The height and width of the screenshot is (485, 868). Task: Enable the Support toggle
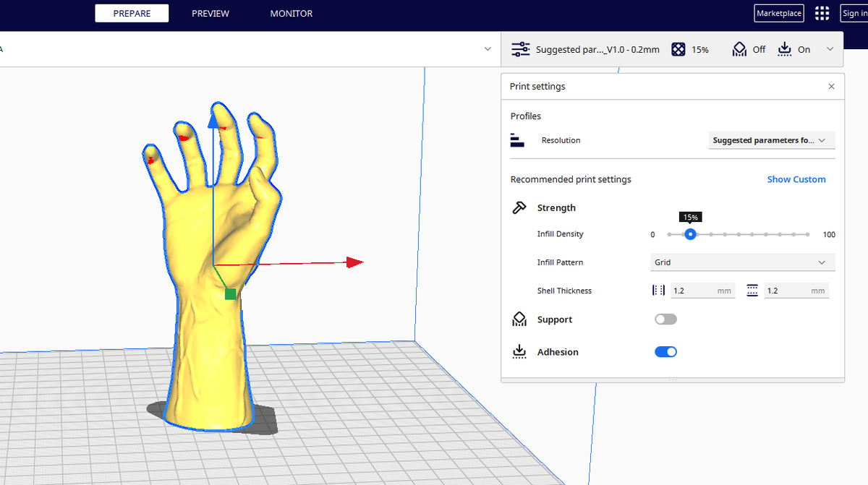(665, 319)
